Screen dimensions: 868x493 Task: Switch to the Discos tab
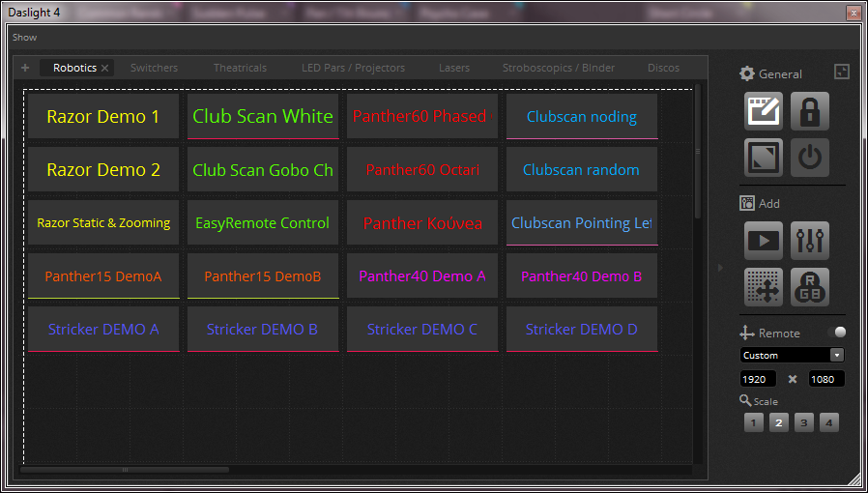point(663,68)
